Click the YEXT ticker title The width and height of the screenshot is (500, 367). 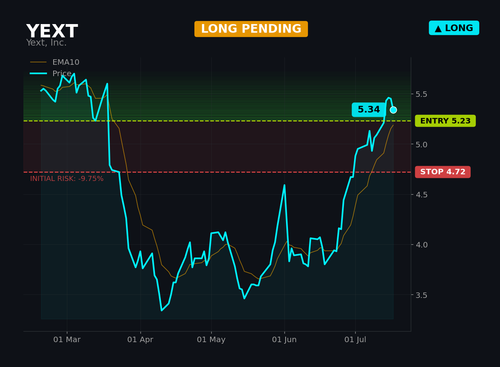coord(52,31)
